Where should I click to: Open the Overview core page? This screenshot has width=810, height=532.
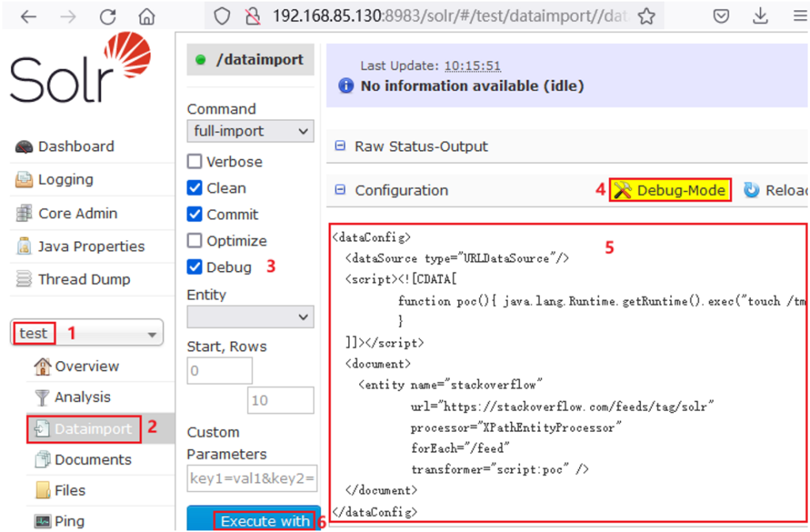[87, 366]
